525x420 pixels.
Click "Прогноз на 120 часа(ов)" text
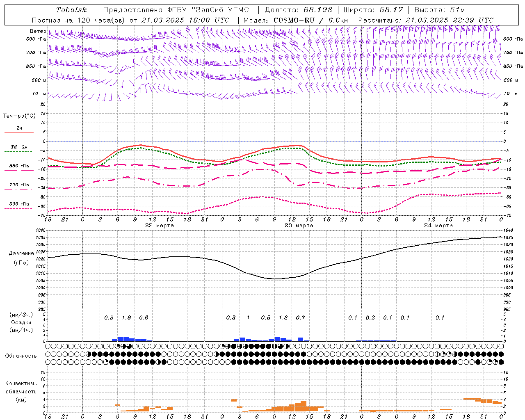[x=79, y=20]
